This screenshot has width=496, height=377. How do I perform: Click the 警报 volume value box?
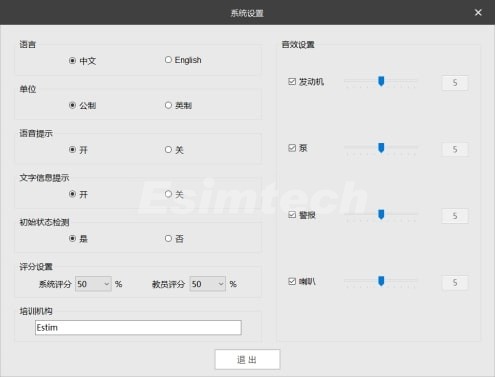455,216
